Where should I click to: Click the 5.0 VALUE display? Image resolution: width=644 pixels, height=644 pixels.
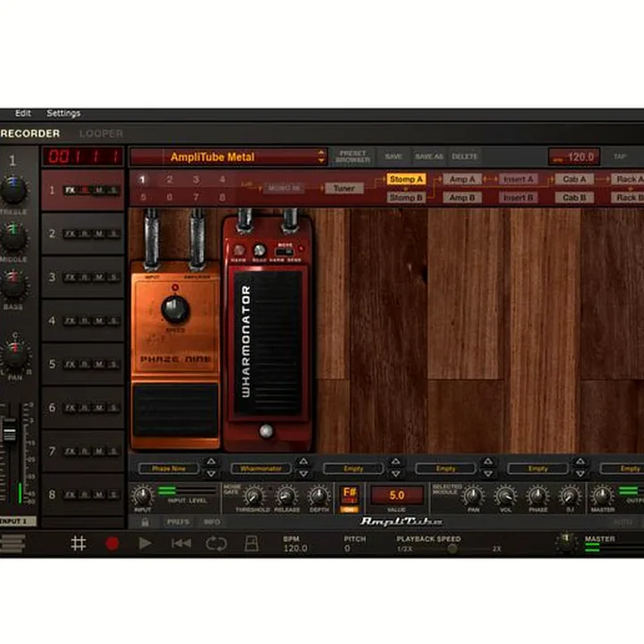(397, 496)
